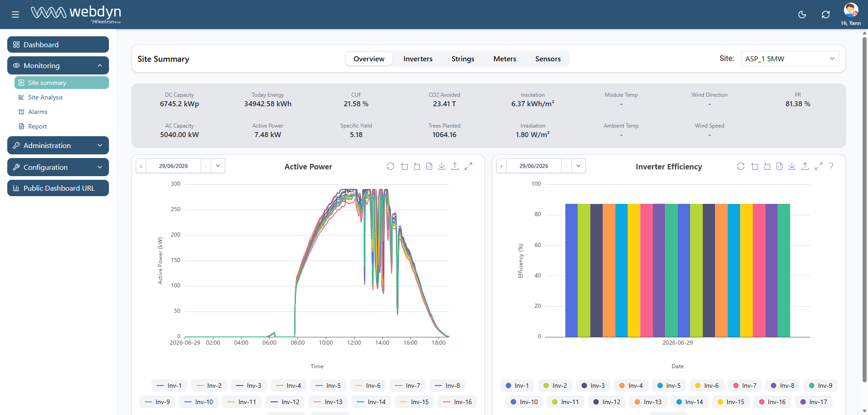The width and height of the screenshot is (868, 415).
Task: Download the Active Power chart image
Action: [x=442, y=166]
